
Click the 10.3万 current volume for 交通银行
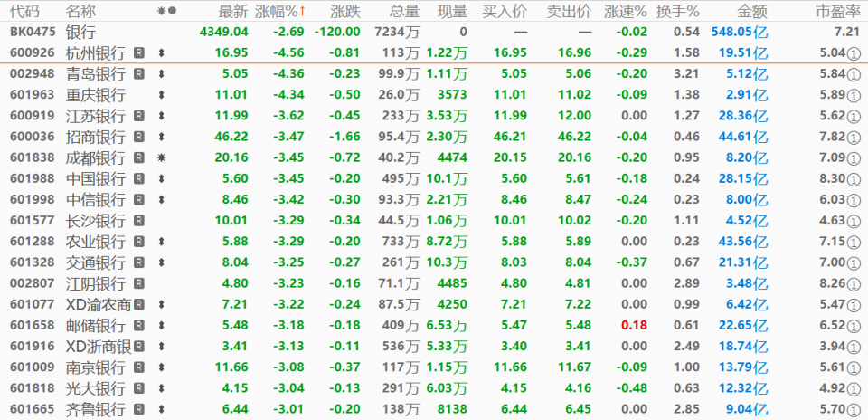447,262
